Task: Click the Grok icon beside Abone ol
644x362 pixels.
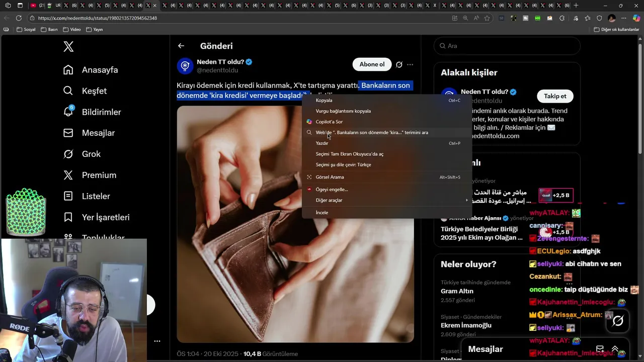Action: [399, 64]
